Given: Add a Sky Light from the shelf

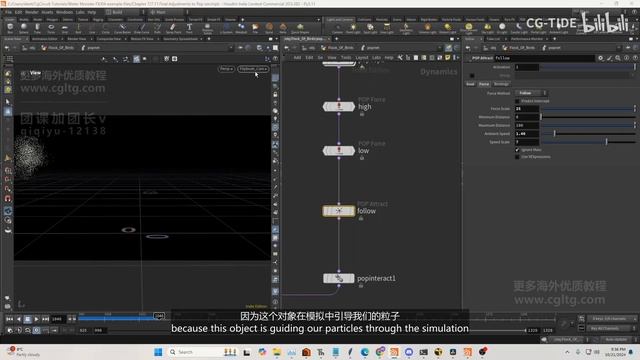Looking at the screenshot, I should pos(487,28).
